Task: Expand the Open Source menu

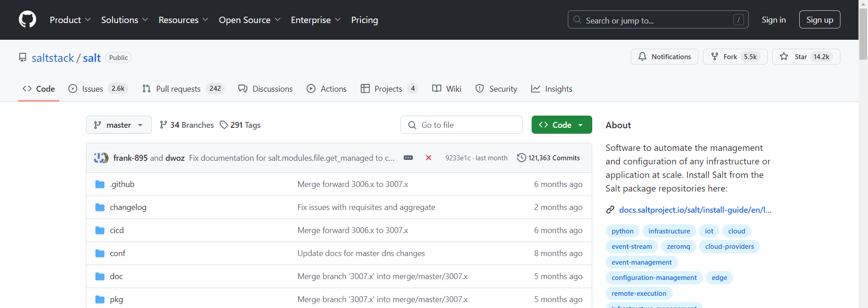Action: click(250, 20)
